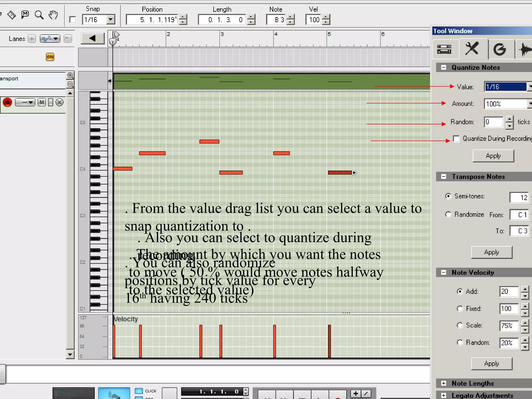Click the C4 key on piano keyboard
The width and height of the screenshot is (532, 399).
99,169
